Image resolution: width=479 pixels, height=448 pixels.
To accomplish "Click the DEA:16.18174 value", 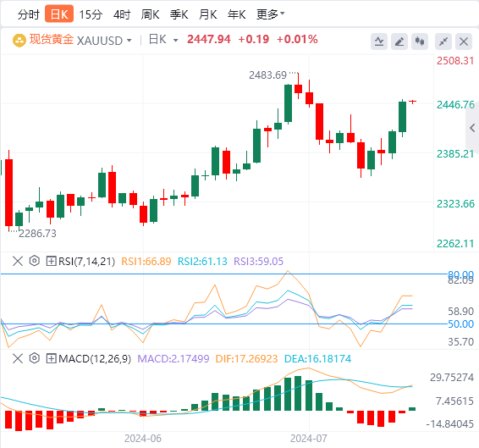I will (x=317, y=359).
